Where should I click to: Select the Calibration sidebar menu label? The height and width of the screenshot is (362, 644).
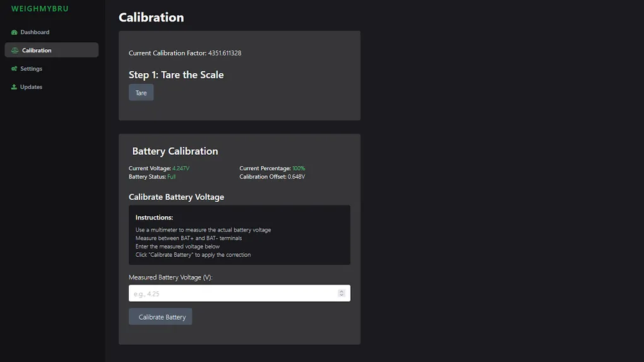point(37,50)
